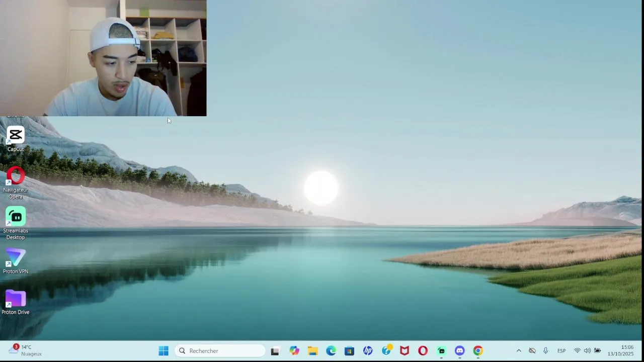Screen dimensions: 644x362
Task: Open McAfee from the taskbar
Action: tap(405, 351)
